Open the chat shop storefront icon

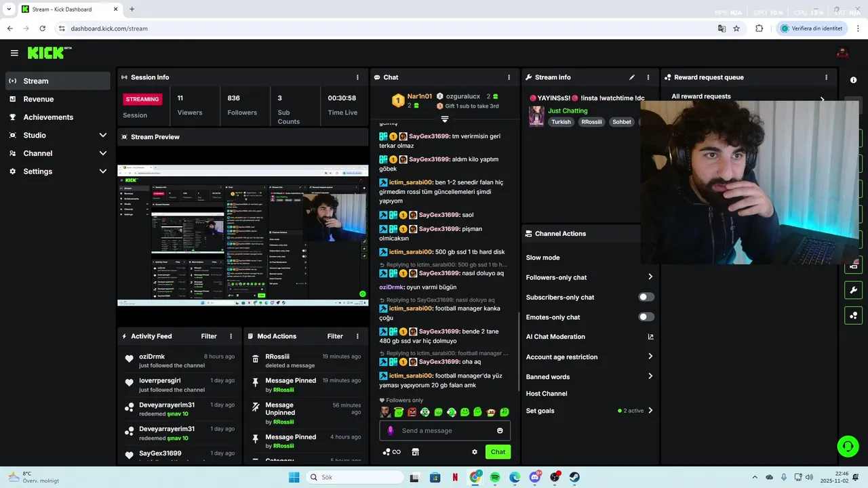click(x=416, y=452)
